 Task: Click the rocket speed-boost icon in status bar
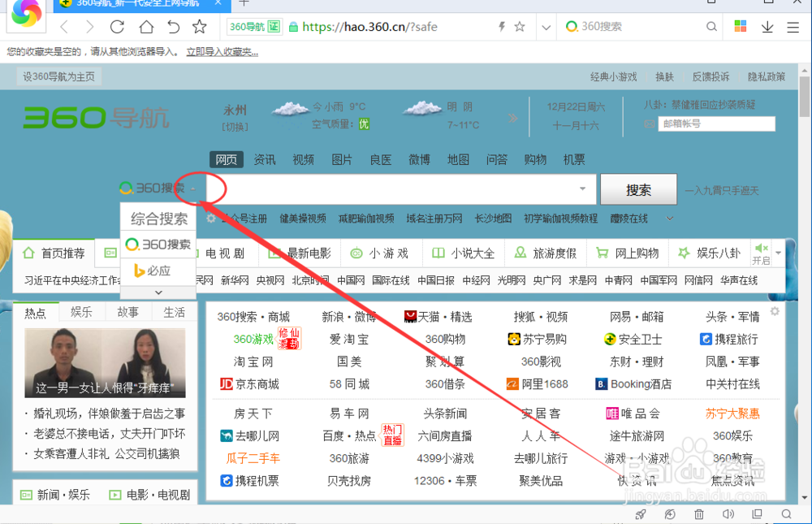point(640,514)
